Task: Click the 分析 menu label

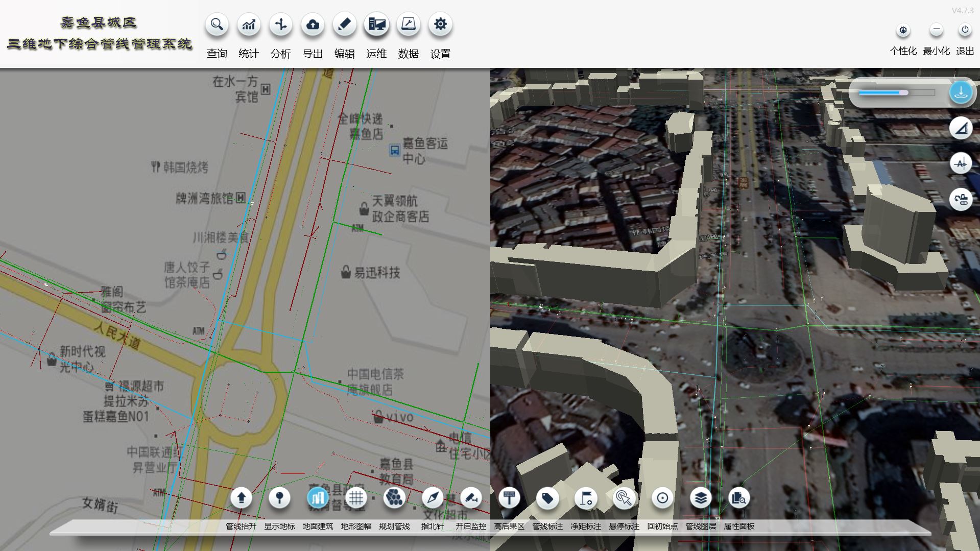Action: coord(280,54)
